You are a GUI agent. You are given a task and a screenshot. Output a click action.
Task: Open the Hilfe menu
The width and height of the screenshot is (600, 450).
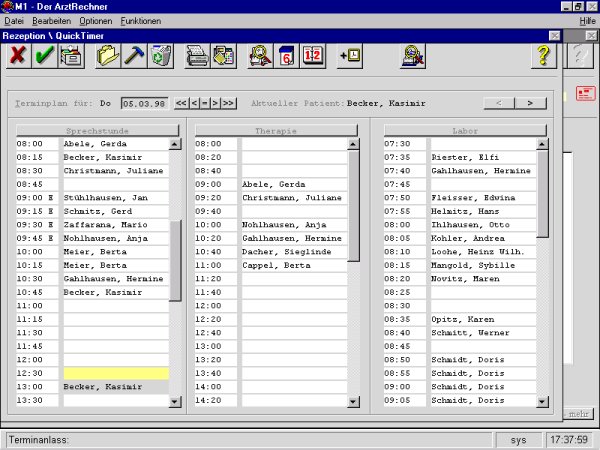[x=587, y=21]
